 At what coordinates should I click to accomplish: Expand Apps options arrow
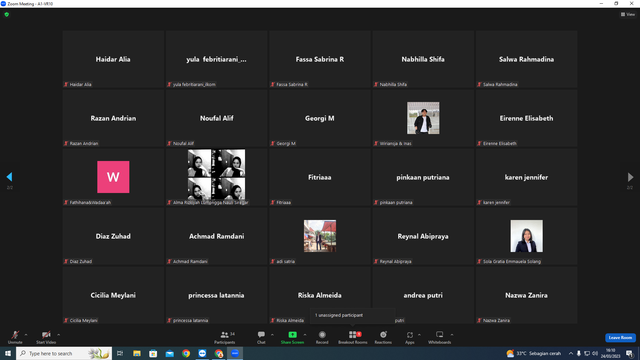tap(419, 335)
